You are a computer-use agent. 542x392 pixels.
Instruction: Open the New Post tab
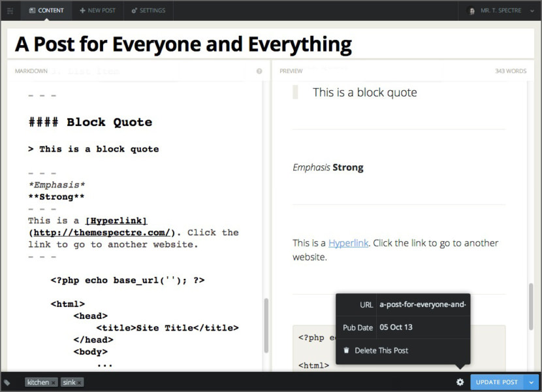coord(97,10)
